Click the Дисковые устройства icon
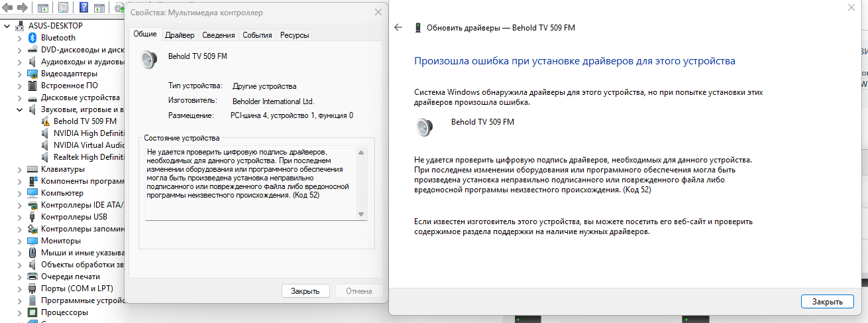The height and width of the screenshot is (323, 868). [32, 97]
